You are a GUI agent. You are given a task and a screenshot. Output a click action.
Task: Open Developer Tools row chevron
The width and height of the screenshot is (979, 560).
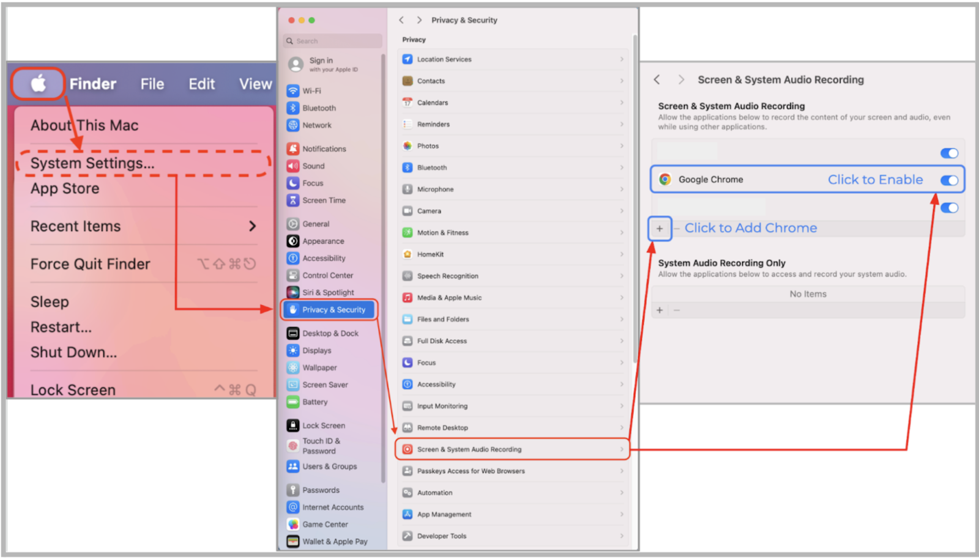point(622,536)
